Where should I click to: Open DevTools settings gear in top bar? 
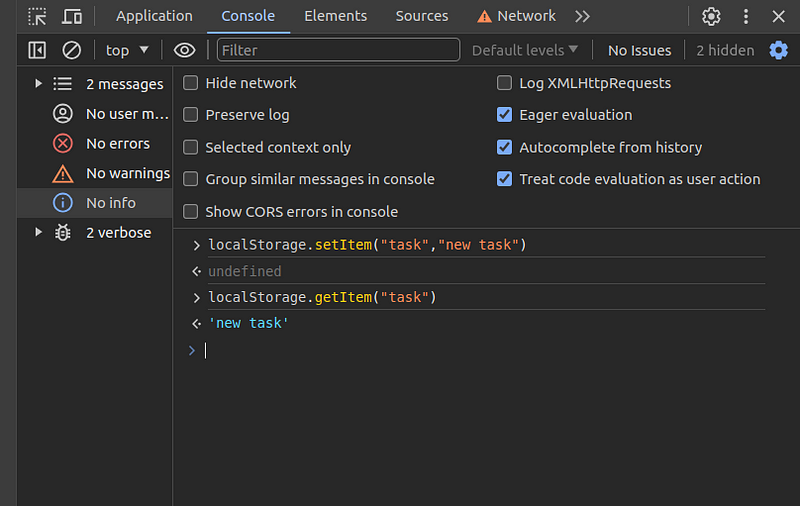711,16
